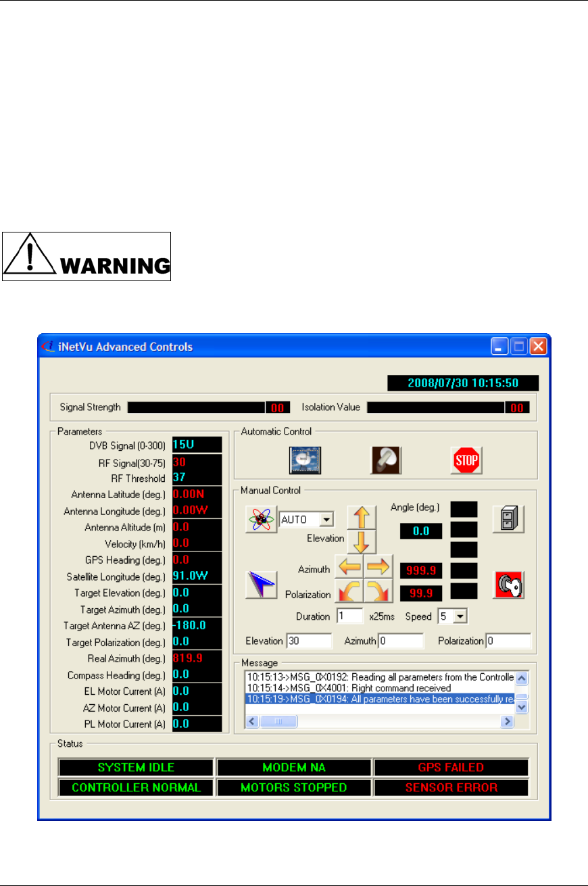Click horizontal scrollbar left arrow in Message
Screen dimensions: 588x886
[x=252, y=721]
